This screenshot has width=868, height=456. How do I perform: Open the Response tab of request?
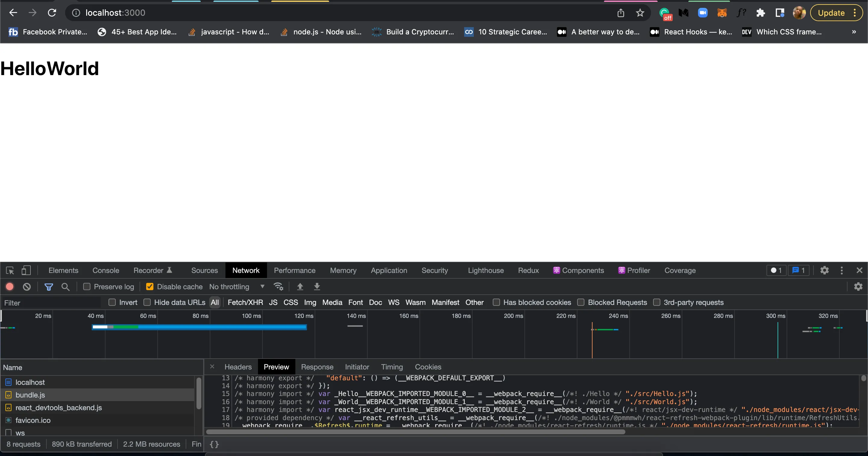(317, 367)
